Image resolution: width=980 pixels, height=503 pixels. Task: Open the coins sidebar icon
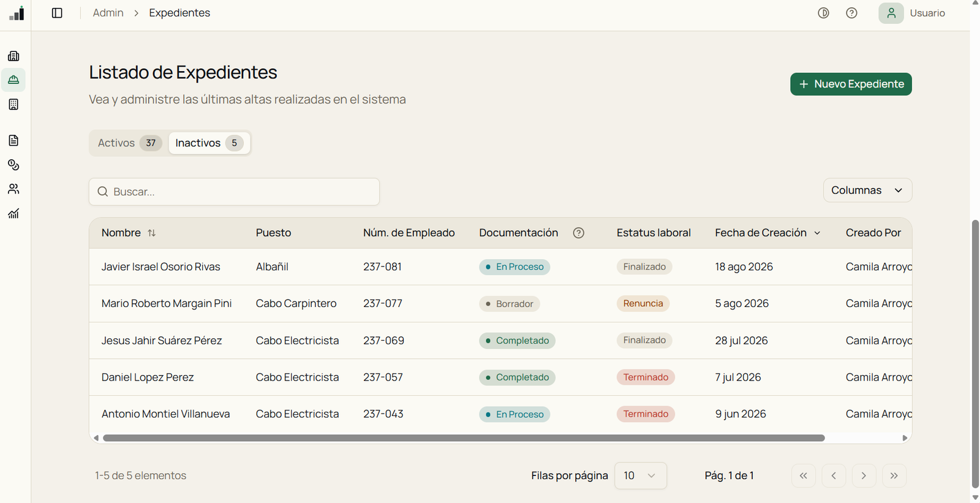[x=13, y=165]
